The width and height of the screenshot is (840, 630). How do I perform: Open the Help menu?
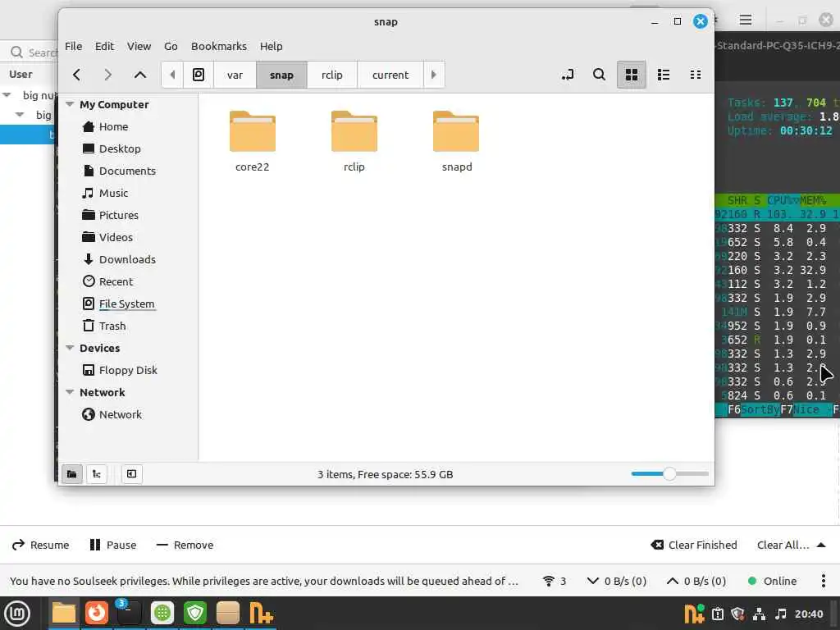(271, 46)
